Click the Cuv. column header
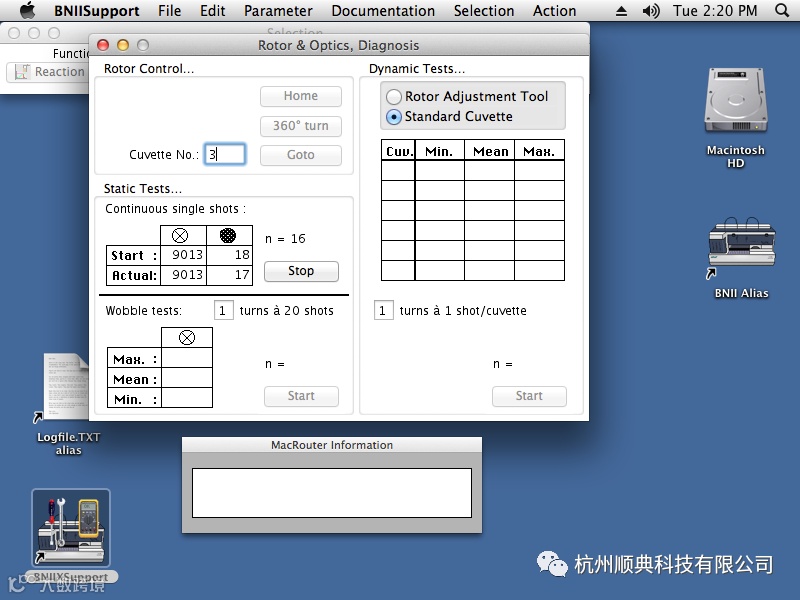Screen dimensions: 800x600 click(x=398, y=151)
